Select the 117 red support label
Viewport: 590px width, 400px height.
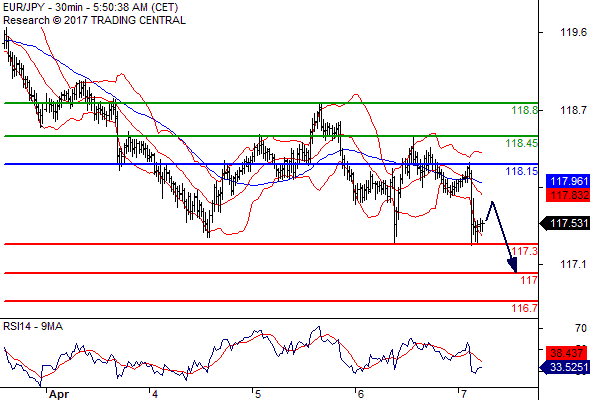click(529, 280)
